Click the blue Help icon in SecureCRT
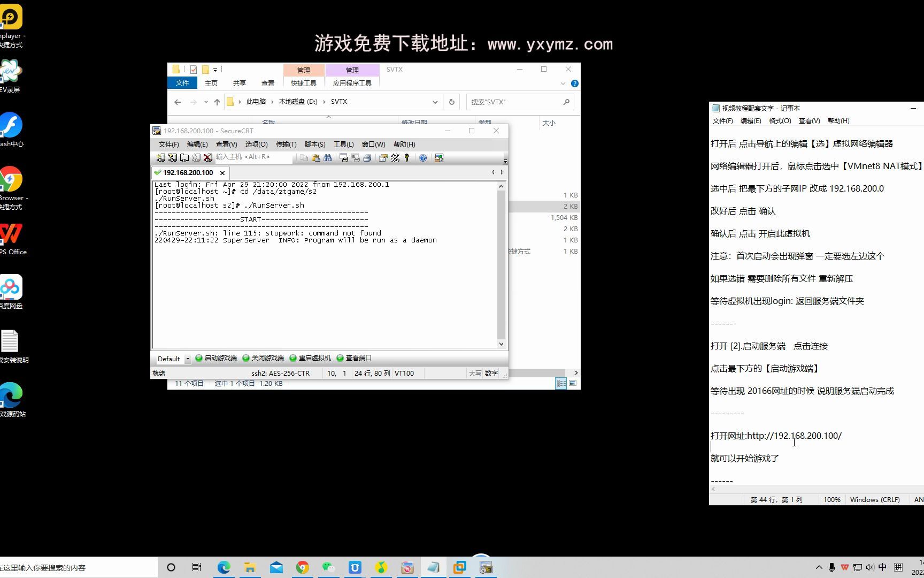Image resolution: width=924 pixels, height=578 pixels. tap(423, 158)
